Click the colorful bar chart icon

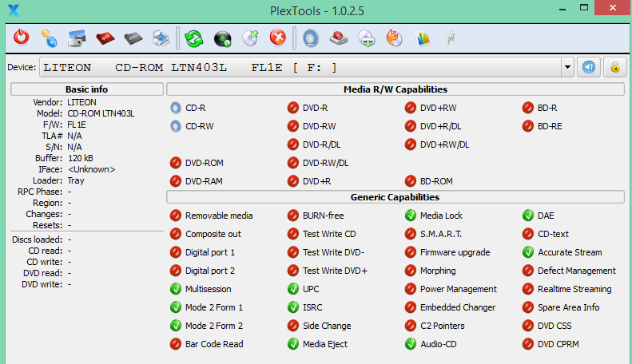tap(423, 38)
